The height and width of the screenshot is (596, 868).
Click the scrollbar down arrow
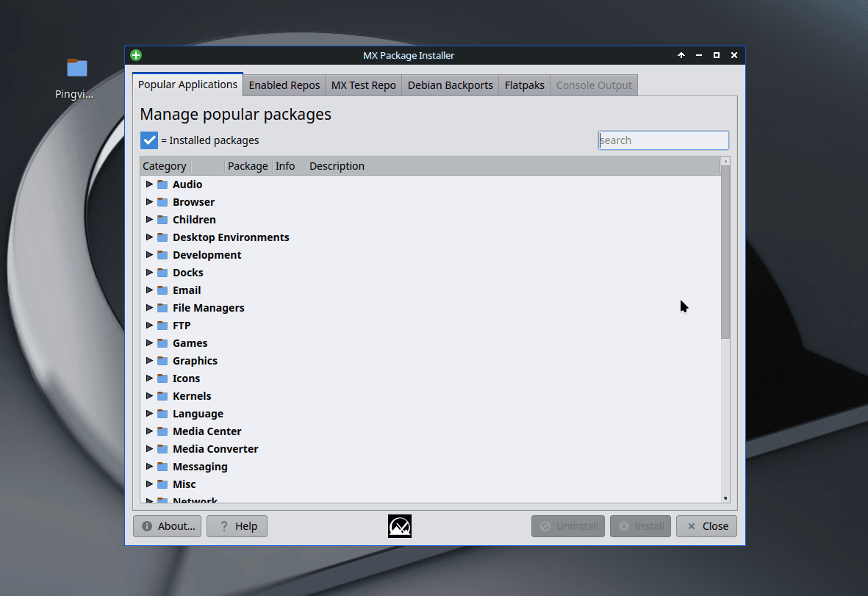(x=725, y=498)
